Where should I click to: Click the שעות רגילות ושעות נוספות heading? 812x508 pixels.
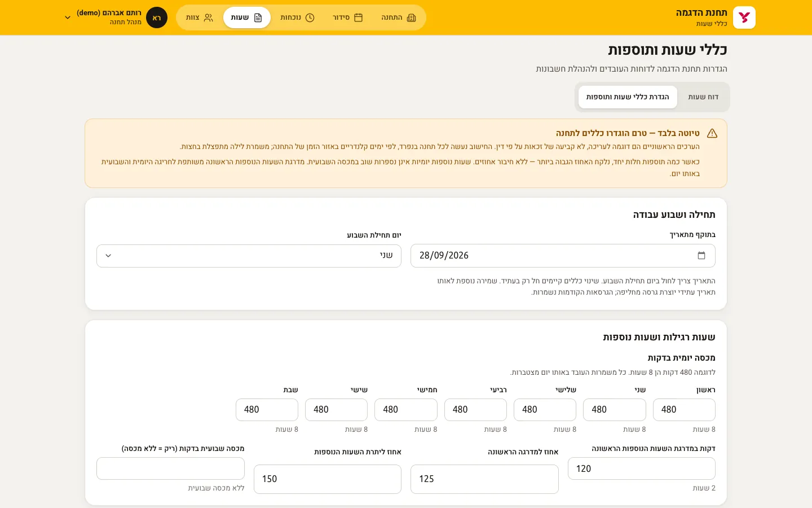659,337
